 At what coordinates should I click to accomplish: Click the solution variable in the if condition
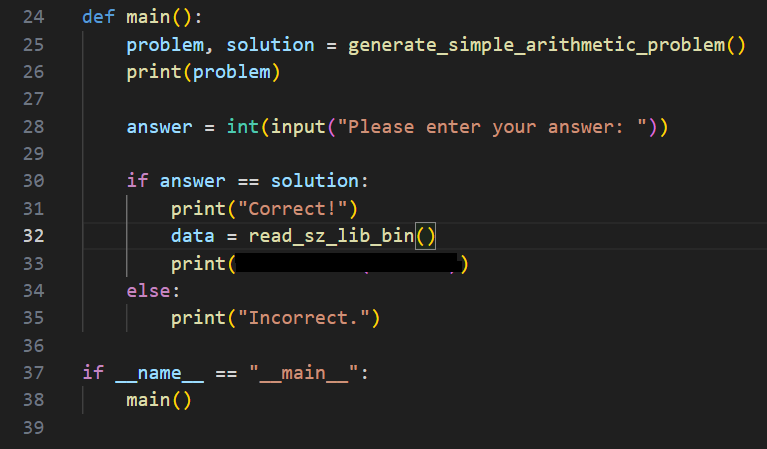[315, 181]
